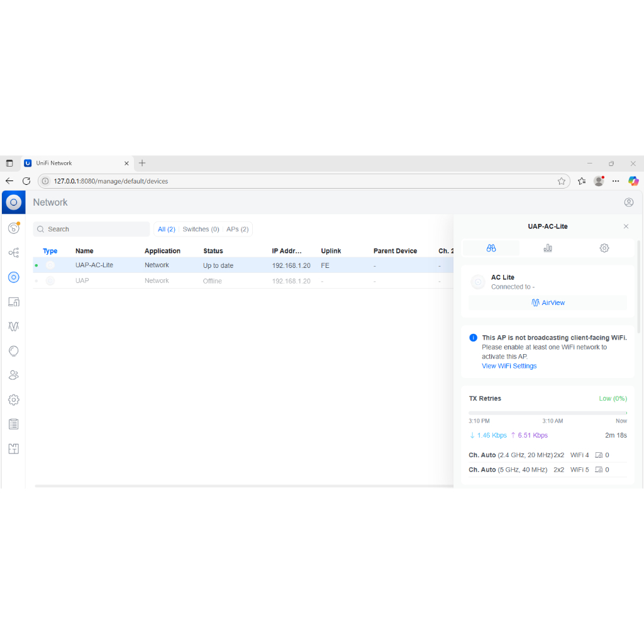
Task: Click the account profile icon
Action: coord(628,203)
